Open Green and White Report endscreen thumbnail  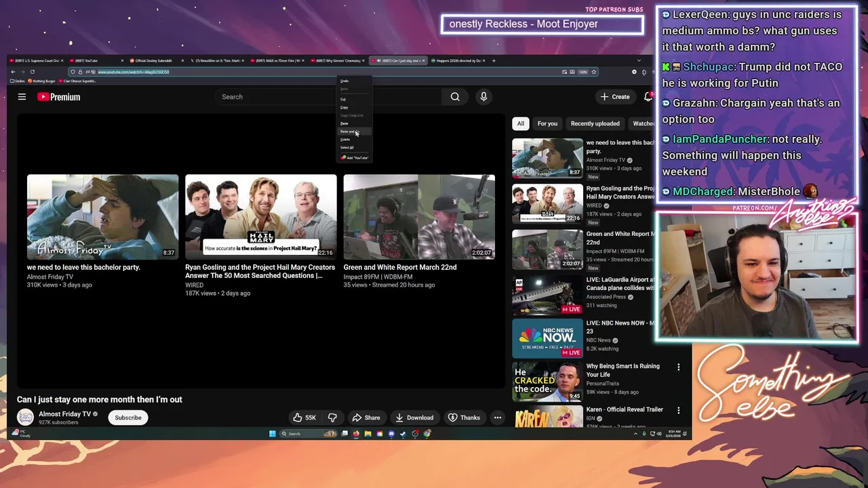419,217
